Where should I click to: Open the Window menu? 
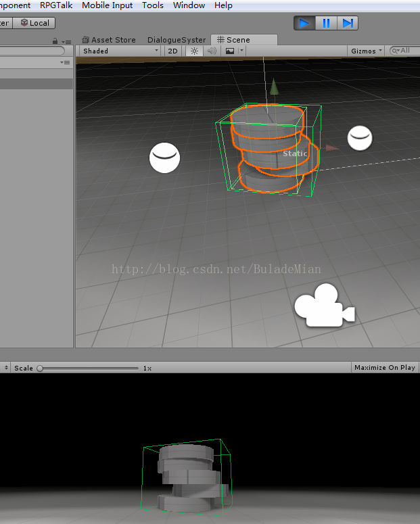(x=189, y=5)
